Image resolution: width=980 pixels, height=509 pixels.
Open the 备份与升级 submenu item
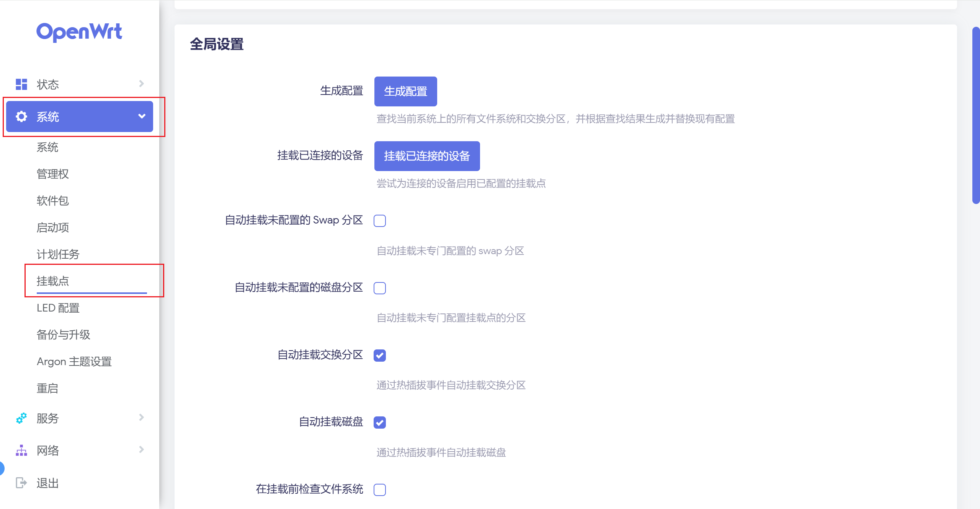[x=63, y=334]
